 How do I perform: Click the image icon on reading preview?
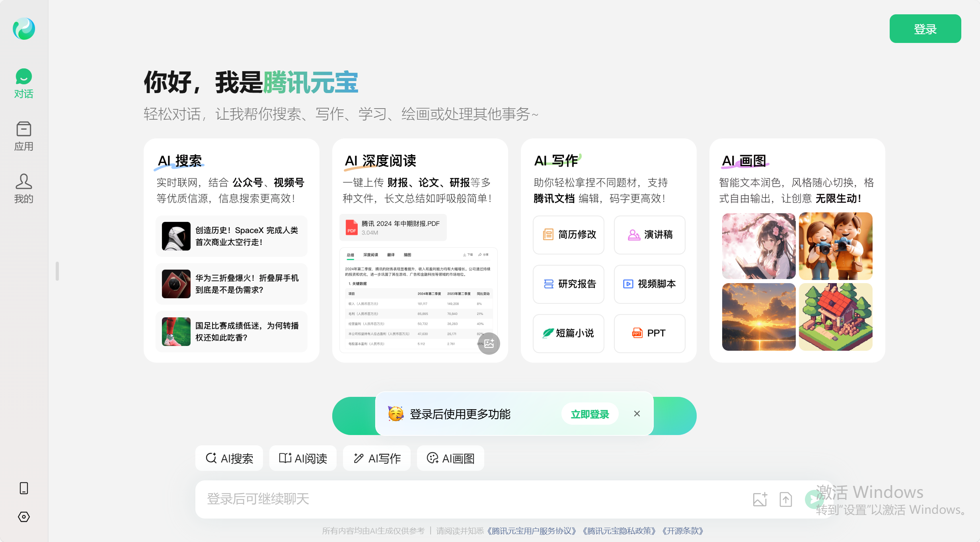(x=489, y=343)
